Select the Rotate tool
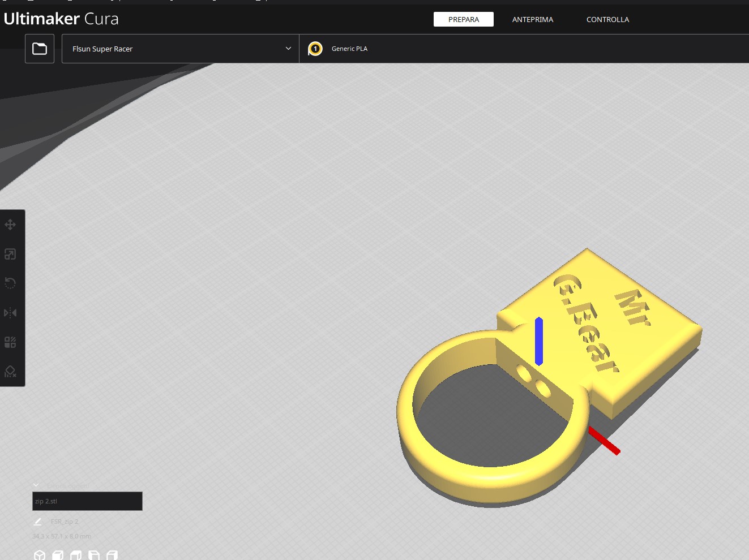The width and height of the screenshot is (749, 560). pyautogui.click(x=10, y=283)
